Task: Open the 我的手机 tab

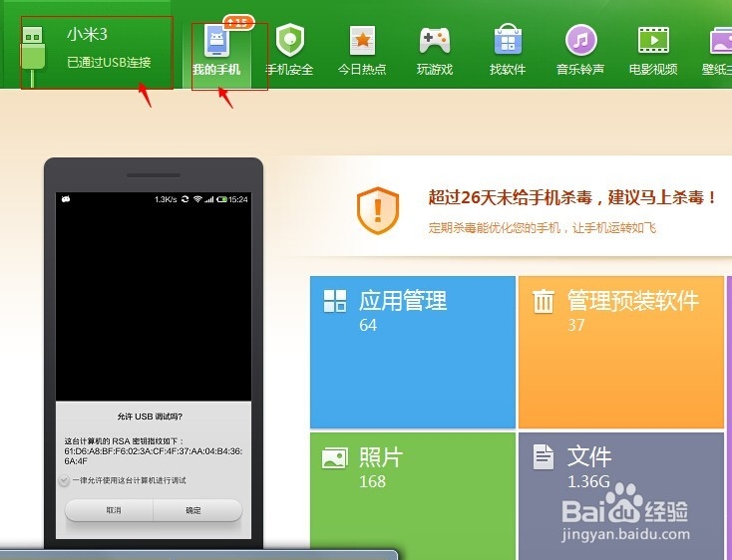Action: pyautogui.click(x=216, y=51)
